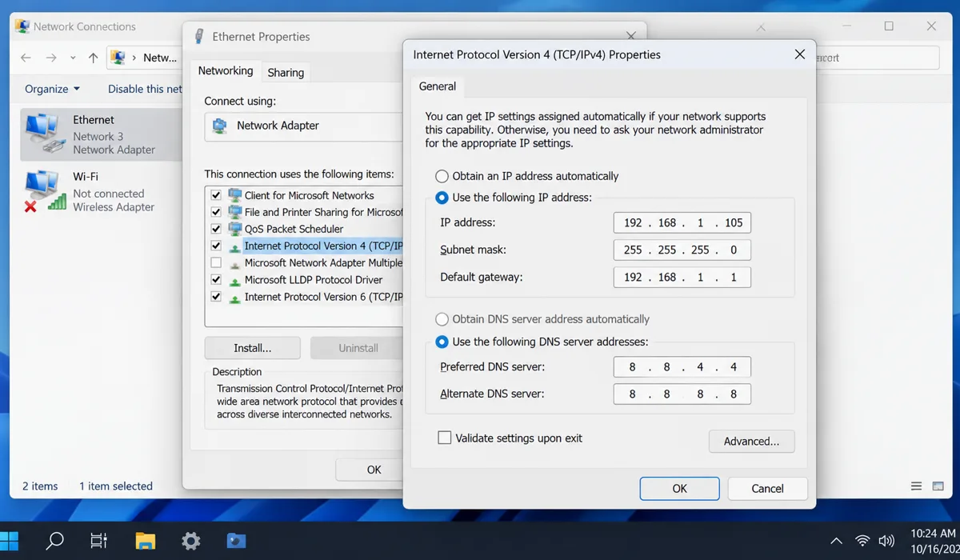
Task: Click Cancel in the IPv4 Properties dialog
Action: tap(767, 489)
